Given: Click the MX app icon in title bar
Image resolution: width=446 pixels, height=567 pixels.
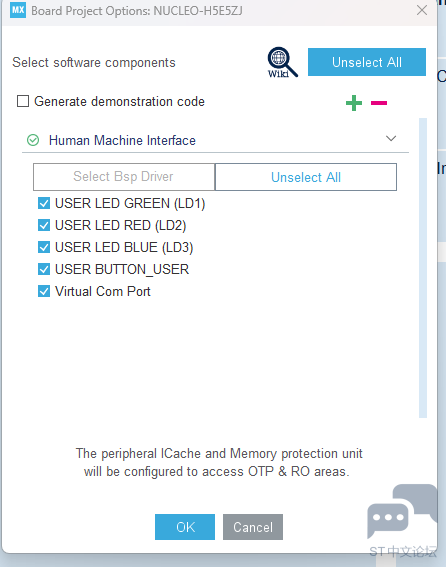Looking at the screenshot, I should pyautogui.click(x=18, y=10).
